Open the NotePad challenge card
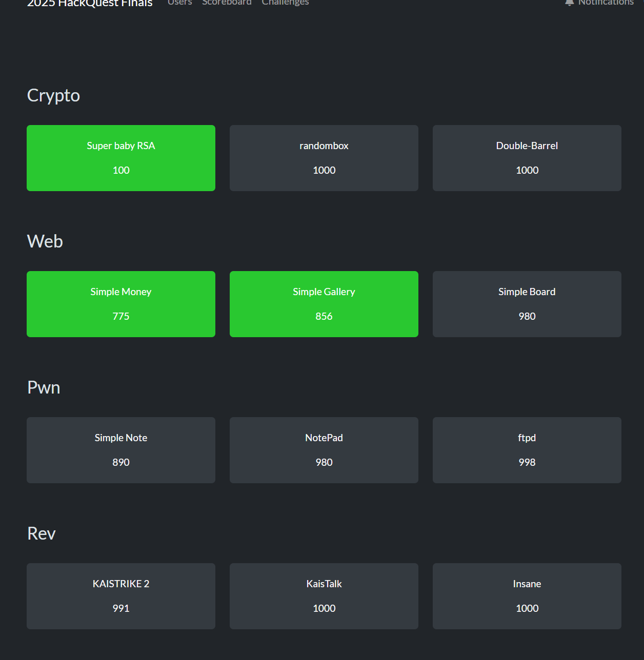Screen dimensions: 644x660 coord(324,450)
